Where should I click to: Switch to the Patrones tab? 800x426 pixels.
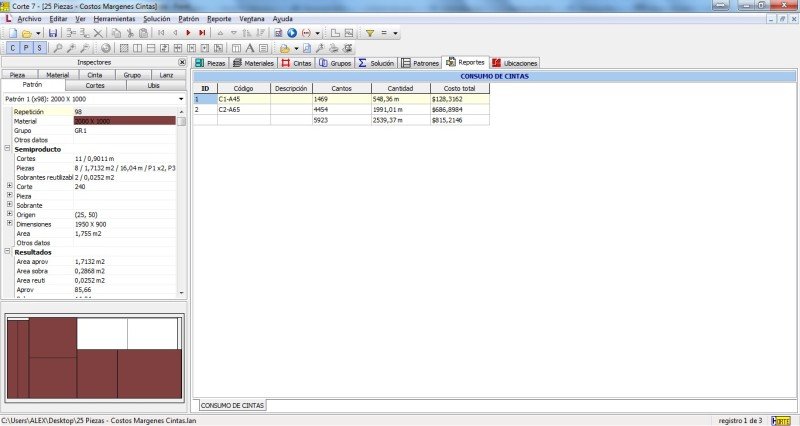point(420,62)
